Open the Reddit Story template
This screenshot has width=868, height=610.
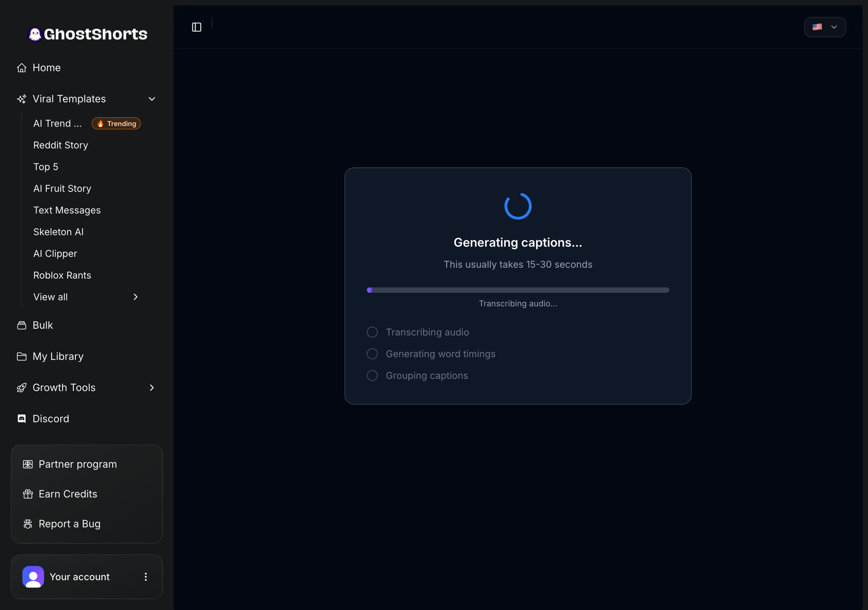pos(61,145)
